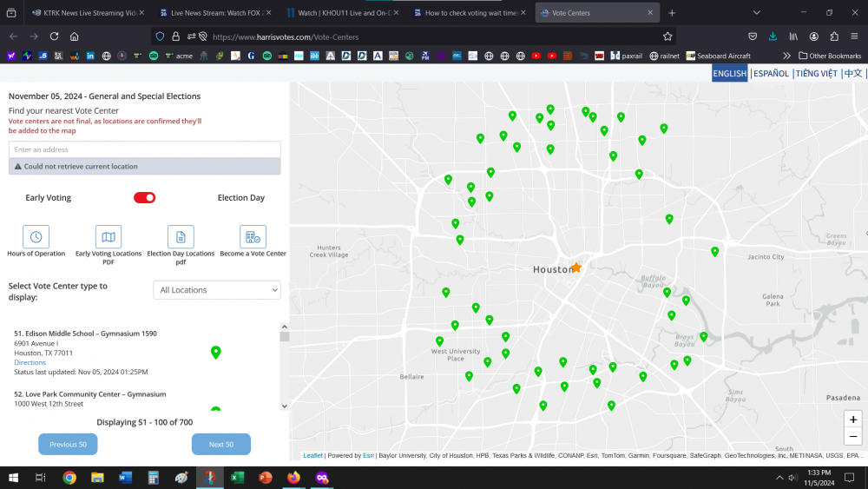The width and height of the screenshot is (868, 489).
Task: Open Early Voting Locations PDF map icon
Action: click(108, 237)
